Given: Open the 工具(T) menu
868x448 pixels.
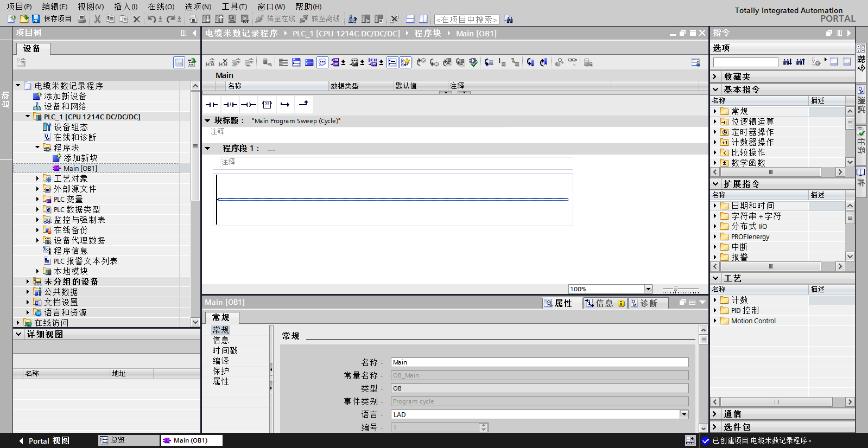Looking at the screenshot, I should click(235, 7).
